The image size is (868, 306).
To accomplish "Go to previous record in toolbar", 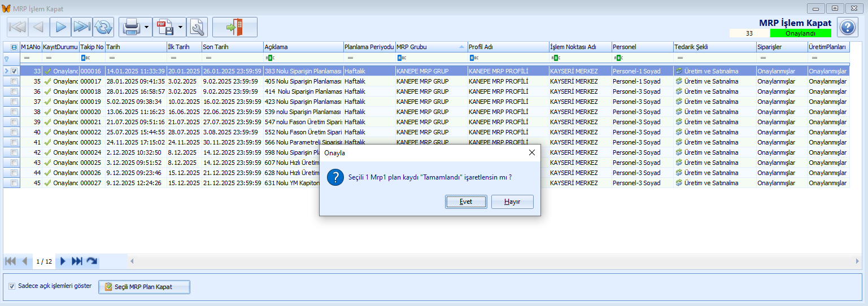I will tap(38, 27).
